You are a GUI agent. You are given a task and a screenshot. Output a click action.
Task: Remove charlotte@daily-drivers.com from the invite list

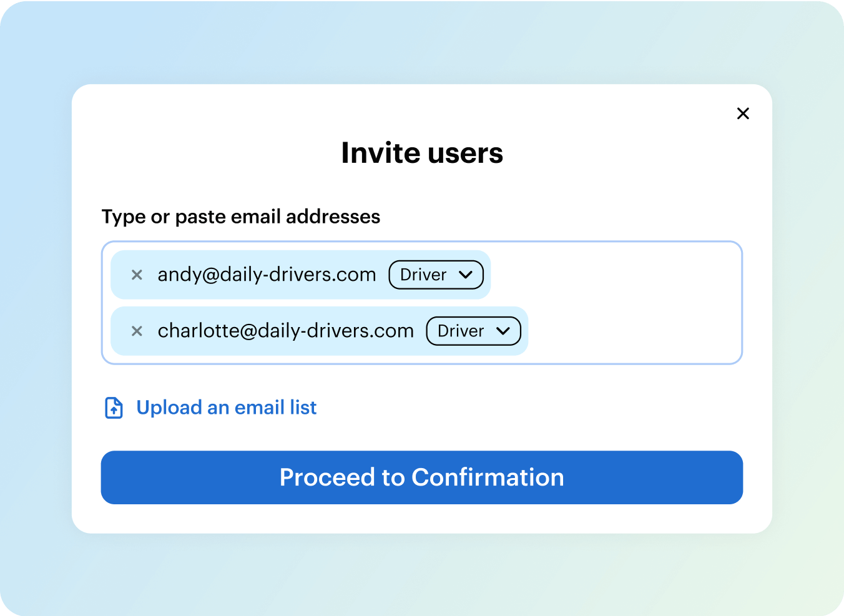[x=137, y=331]
